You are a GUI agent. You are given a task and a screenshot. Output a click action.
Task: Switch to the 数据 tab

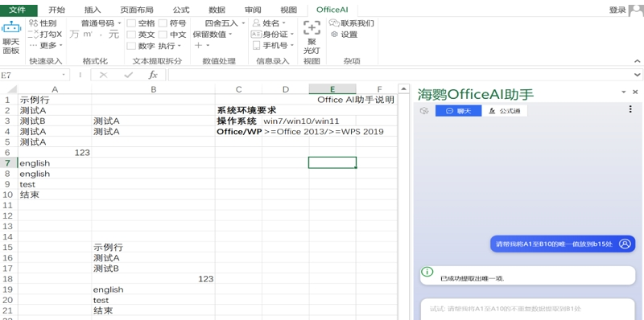tap(217, 10)
